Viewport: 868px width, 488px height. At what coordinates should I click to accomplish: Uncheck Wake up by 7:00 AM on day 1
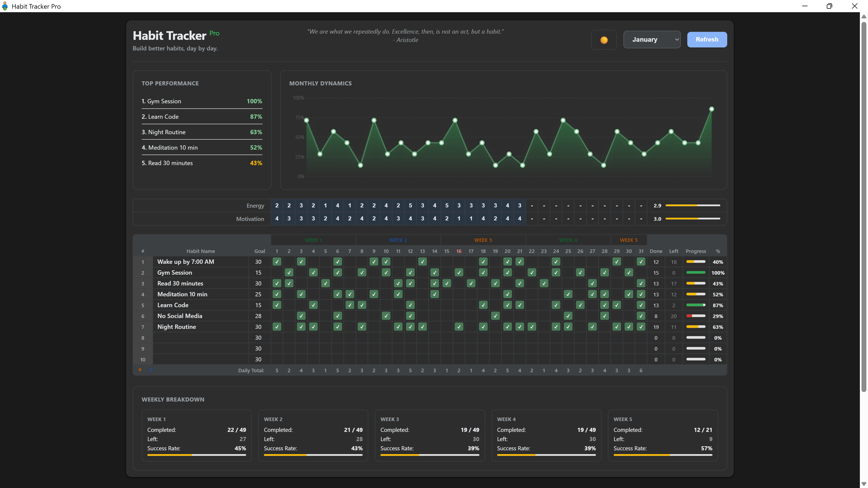(277, 262)
